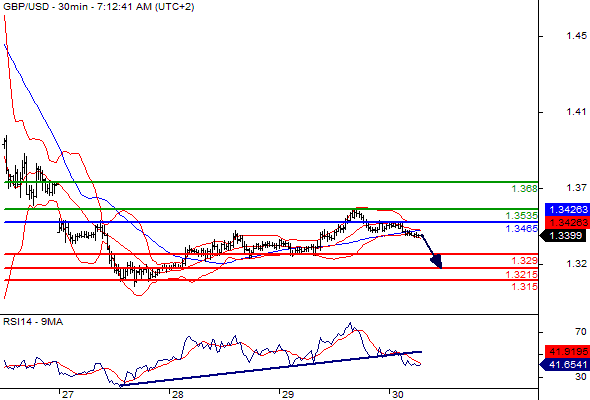
Task: Click the RSI 30 axis label
Action: tap(581, 377)
